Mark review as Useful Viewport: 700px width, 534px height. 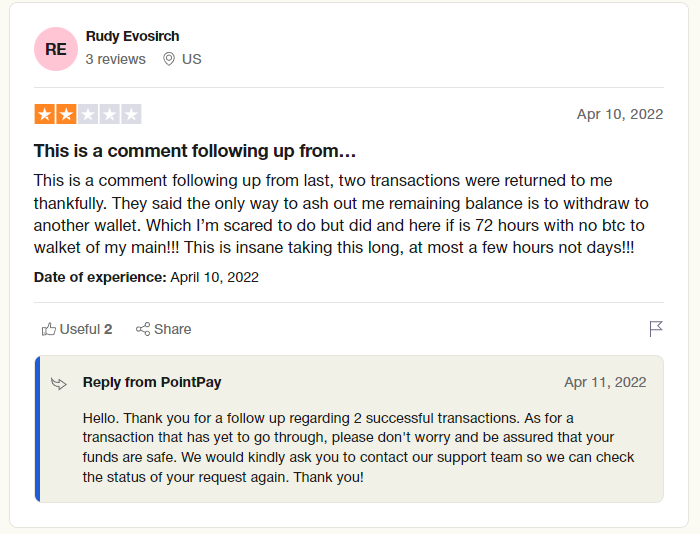pos(77,329)
